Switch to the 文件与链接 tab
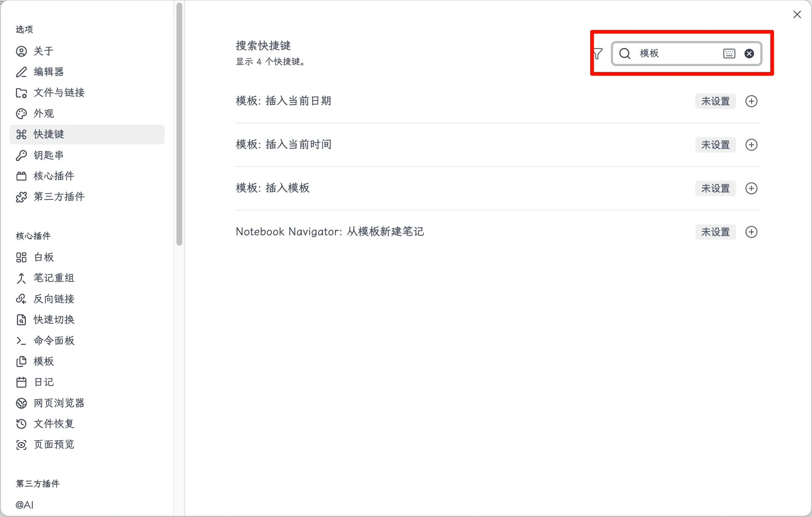This screenshot has width=812, height=517. tap(59, 92)
